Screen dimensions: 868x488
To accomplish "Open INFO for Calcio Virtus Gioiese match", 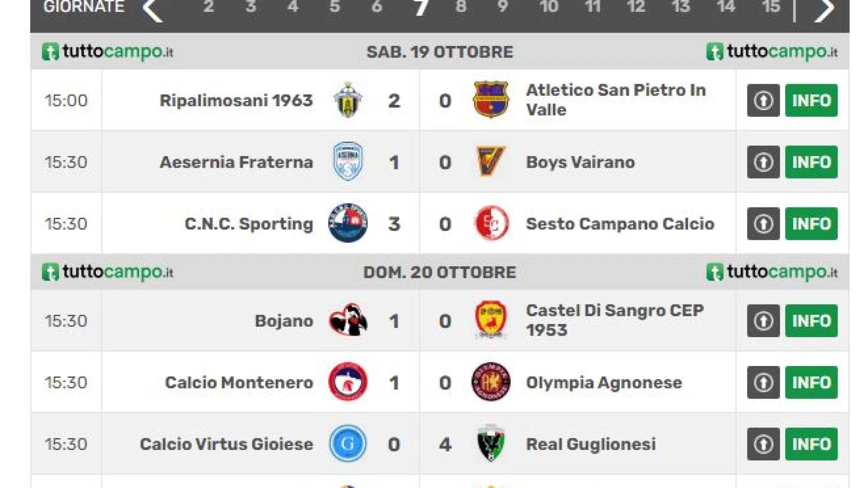I will 811,444.
